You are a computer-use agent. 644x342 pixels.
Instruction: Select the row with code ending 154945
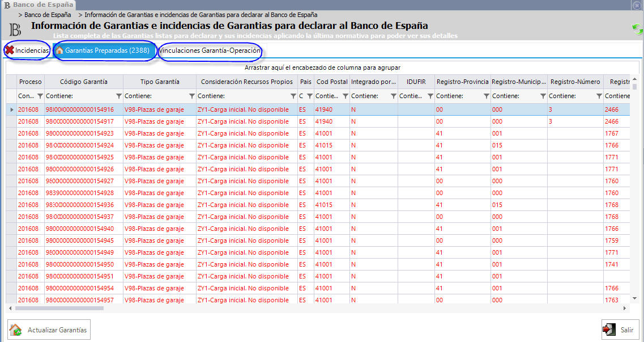[318, 241]
